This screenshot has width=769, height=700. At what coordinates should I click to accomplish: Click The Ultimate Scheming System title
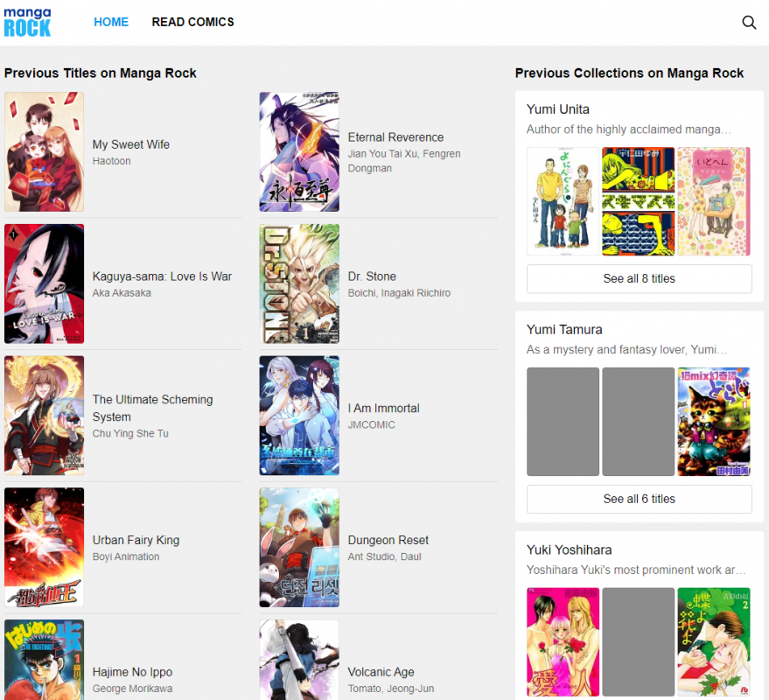pos(152,408)
